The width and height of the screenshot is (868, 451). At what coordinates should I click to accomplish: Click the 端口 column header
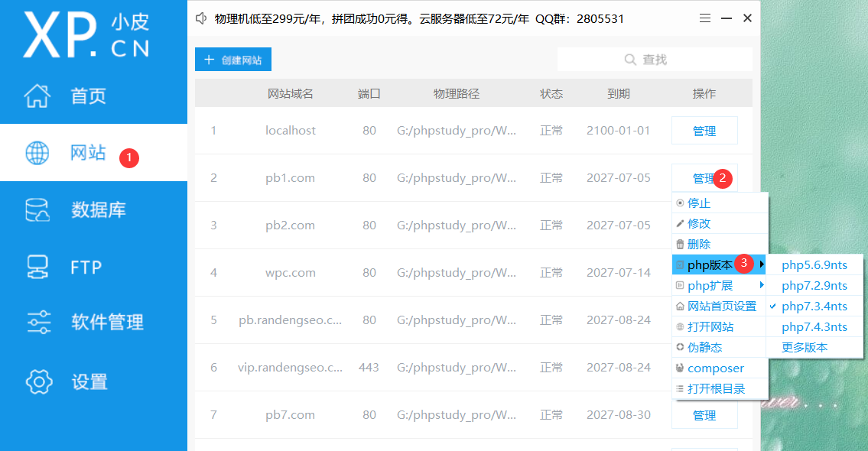point(369,93)
